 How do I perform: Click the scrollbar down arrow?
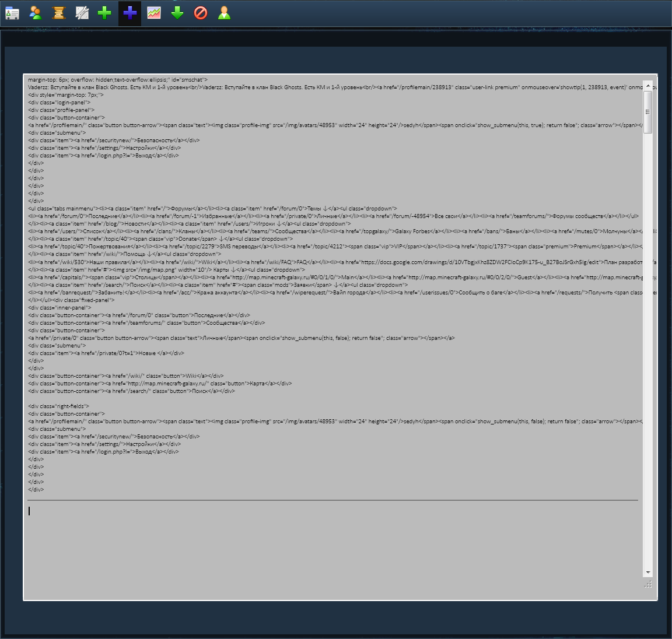tap(648, 572)
